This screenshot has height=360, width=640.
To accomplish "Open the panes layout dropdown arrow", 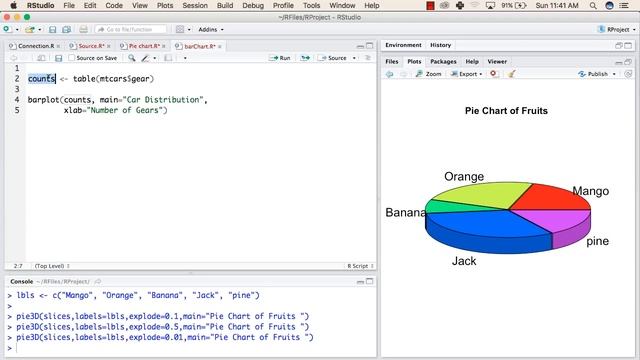I will point(189,30).
